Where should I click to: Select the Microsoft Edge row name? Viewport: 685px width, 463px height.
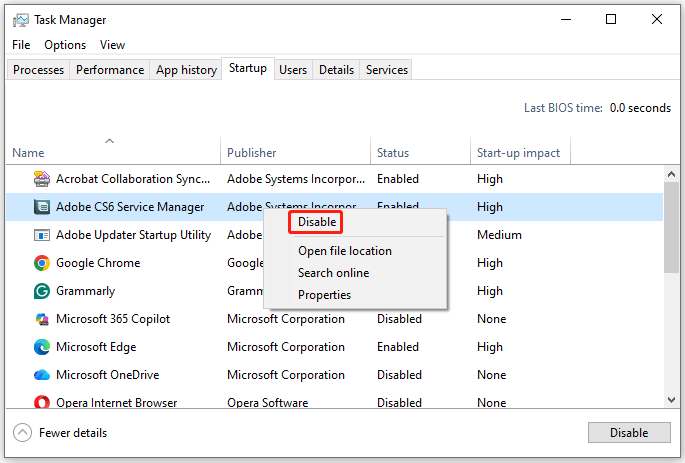(96, 347)
